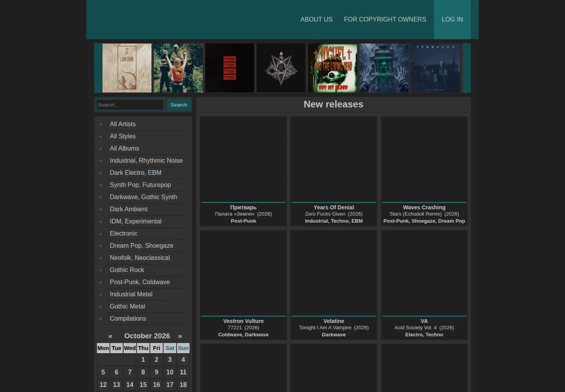This screenshot has height=392, width=565.
Task: Click the 'Industrial, Techno, EBM' style tag
Action: pos(334,221)
